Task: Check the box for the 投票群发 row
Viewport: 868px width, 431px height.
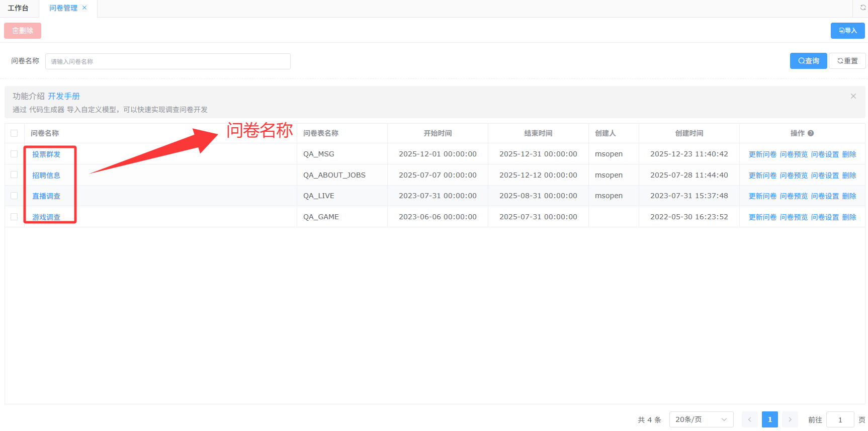Action: [x=14, y=154]
